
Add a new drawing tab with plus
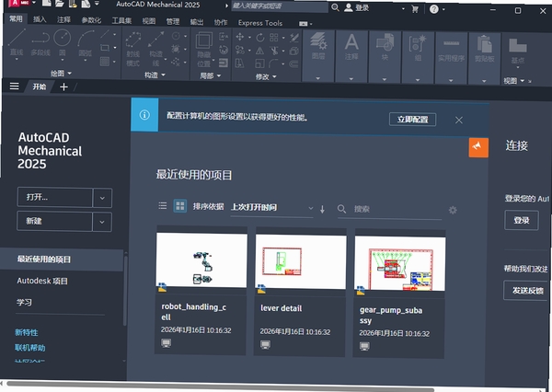click(x=63, y=86)
